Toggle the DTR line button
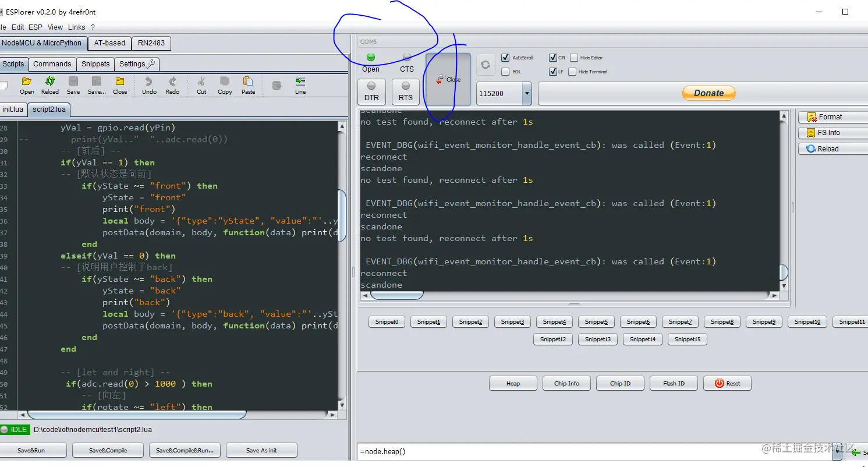 click(371, 91)
